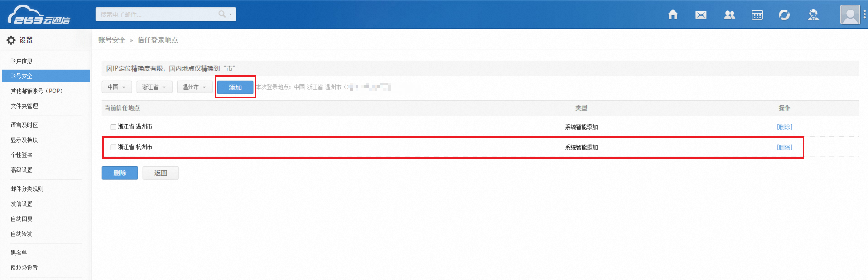Click the refresh sync icon
Viewport: 868px width, 280px height.
tap(784, 15)
